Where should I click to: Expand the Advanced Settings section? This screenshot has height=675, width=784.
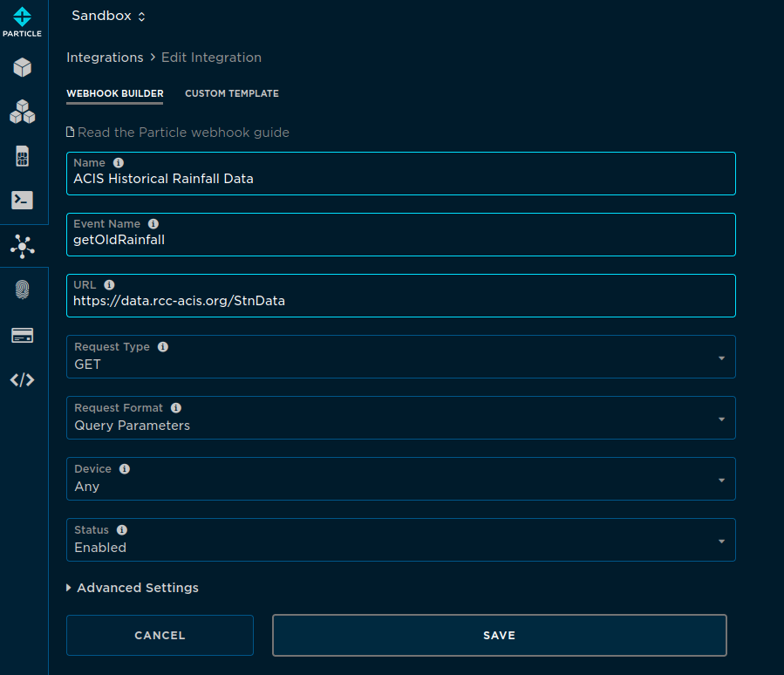pyautogui.click(x=132, y=588)
